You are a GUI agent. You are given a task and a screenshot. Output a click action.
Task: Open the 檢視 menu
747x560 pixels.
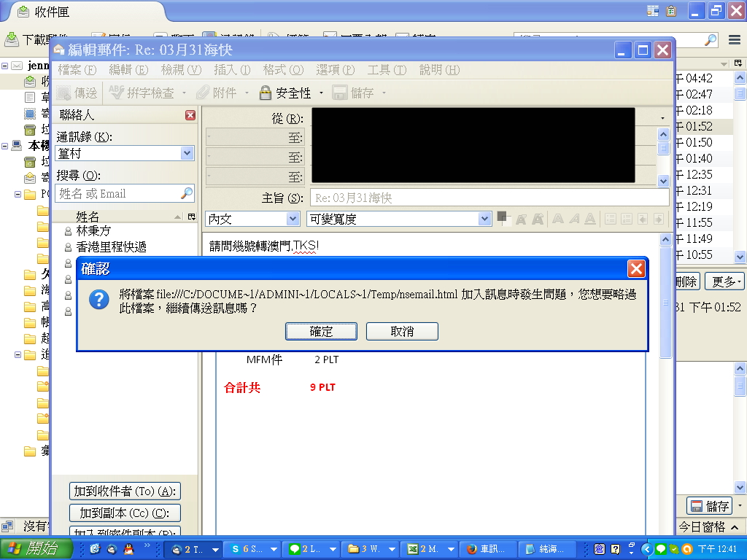click(181, 70)
